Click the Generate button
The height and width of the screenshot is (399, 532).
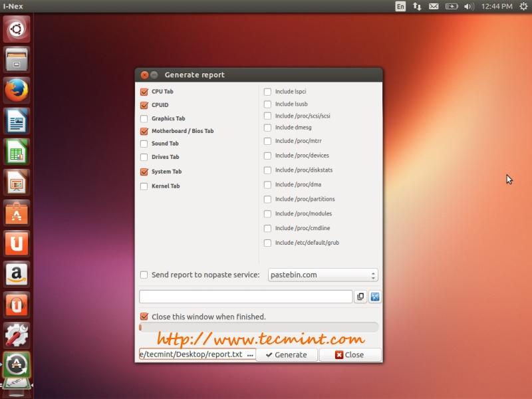[287, 355]
